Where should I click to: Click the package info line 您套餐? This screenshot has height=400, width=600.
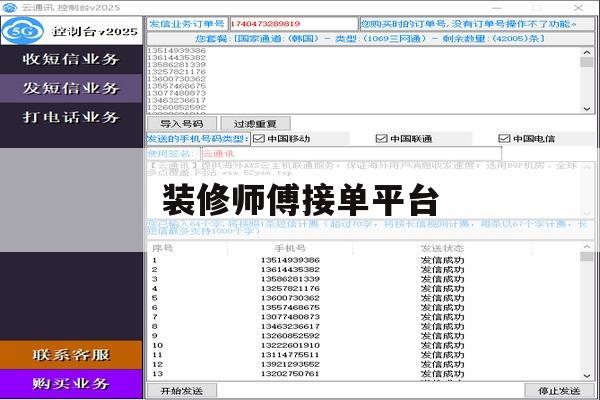coord(370,39)
